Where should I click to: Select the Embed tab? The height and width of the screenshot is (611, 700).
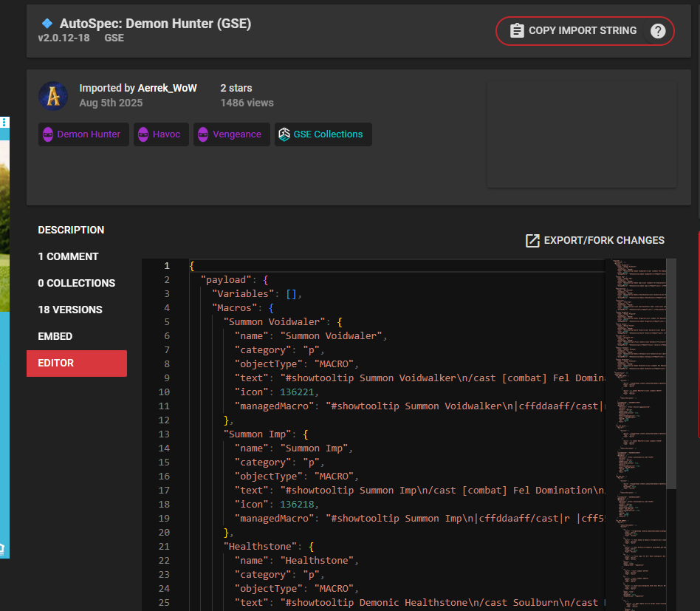point(55,336)
